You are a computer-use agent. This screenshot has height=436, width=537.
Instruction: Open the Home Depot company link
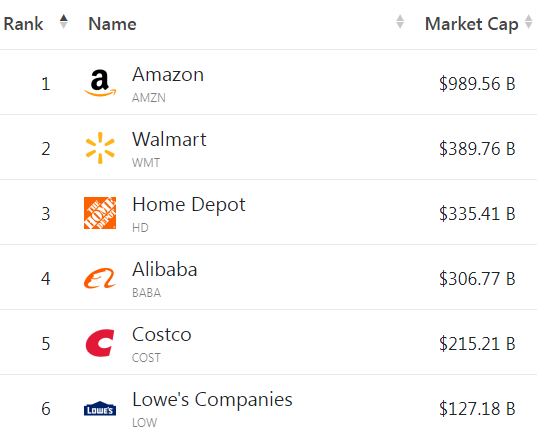tap(189, 205)
